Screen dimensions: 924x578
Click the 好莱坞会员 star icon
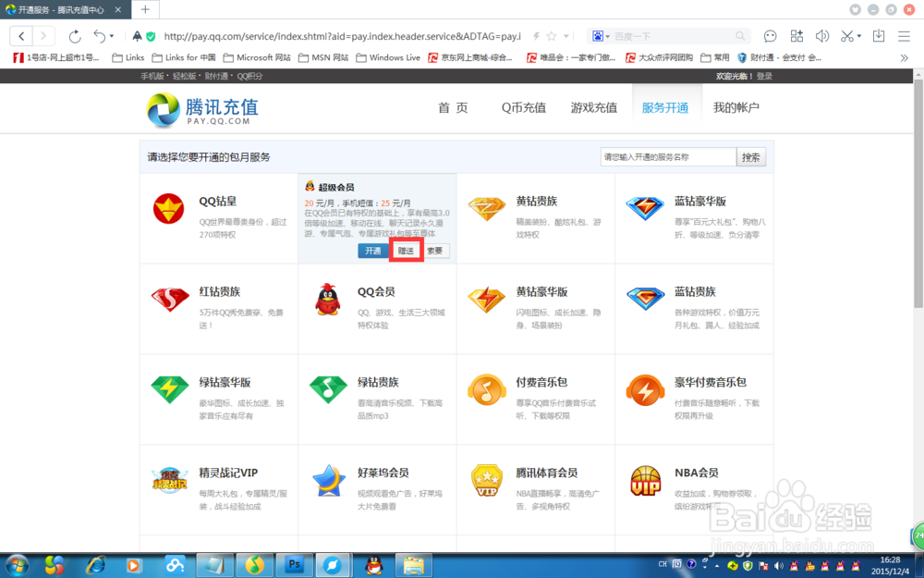329,482
